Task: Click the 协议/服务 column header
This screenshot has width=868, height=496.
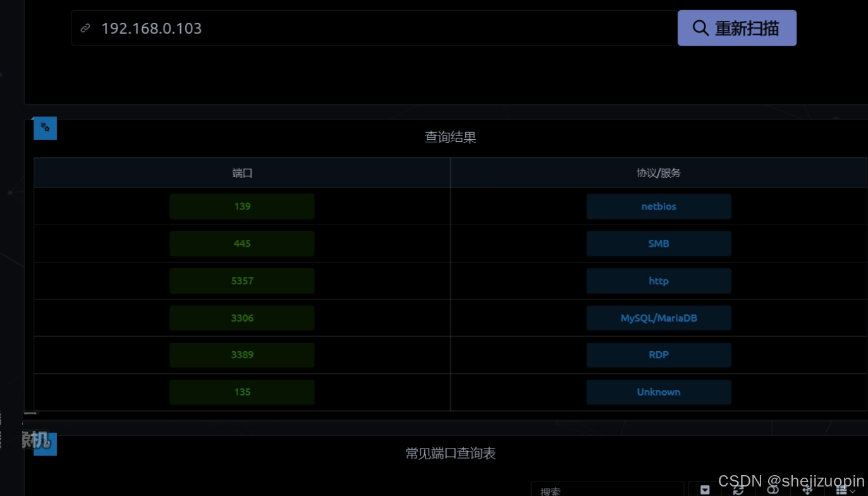Action: pyautogui.click(x=659, y=173)
